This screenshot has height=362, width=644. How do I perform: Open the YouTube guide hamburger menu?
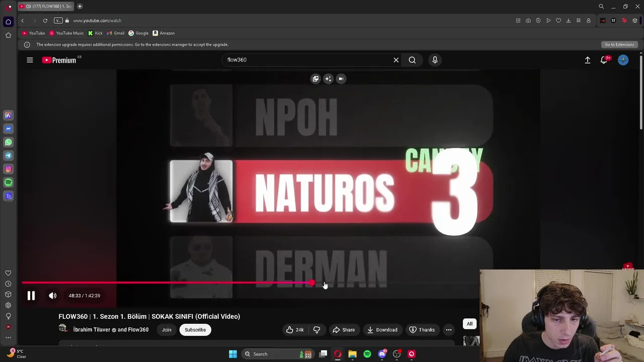(x=30, y=60)
